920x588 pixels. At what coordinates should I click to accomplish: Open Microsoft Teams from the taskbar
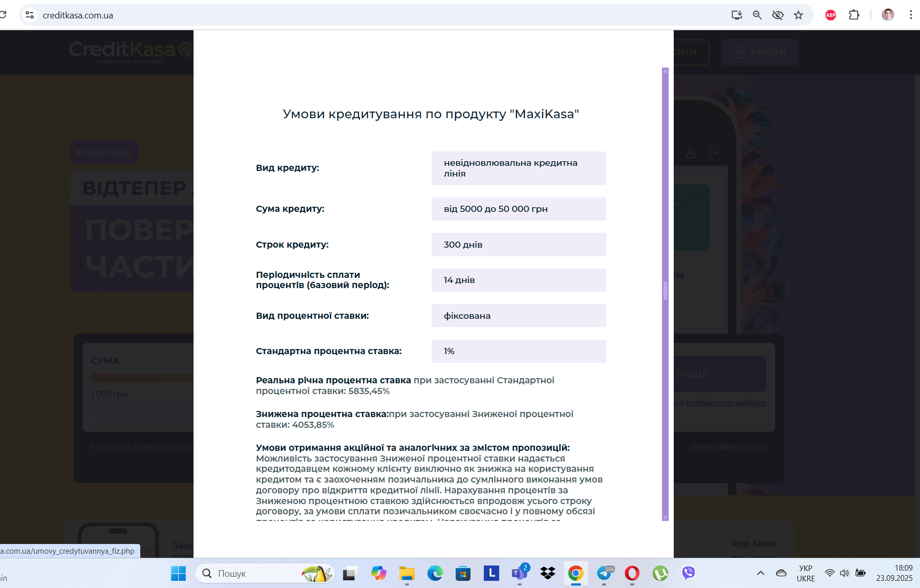coord(520,574)
